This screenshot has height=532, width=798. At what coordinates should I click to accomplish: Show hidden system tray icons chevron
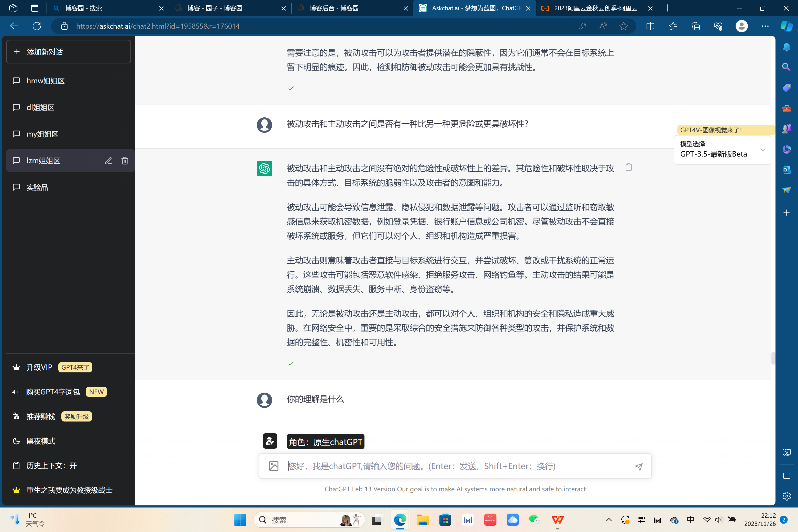609,520
